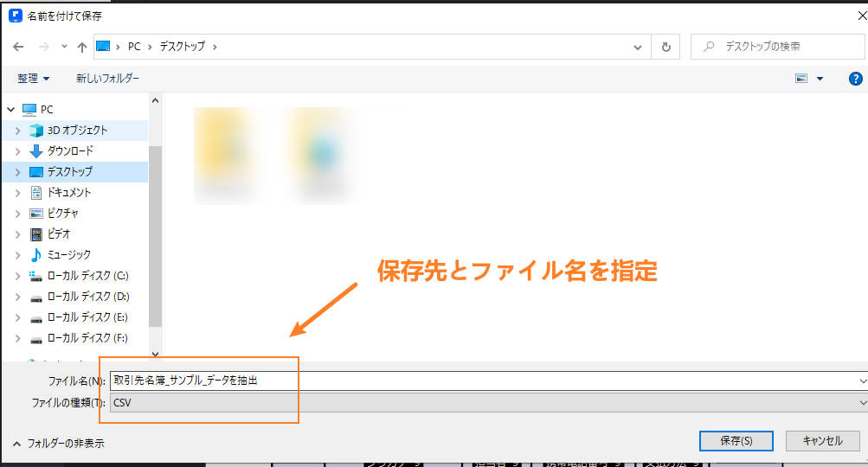
Task: Go back with the left arrow
Action: [18, 47]
